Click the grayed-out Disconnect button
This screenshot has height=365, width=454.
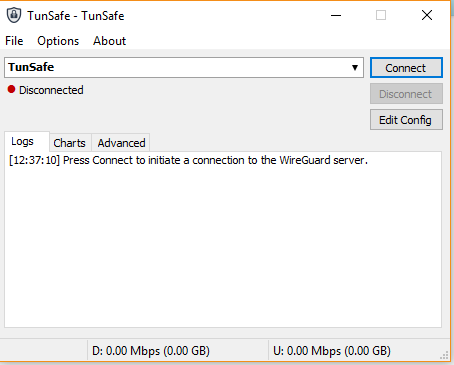(406, 94)
